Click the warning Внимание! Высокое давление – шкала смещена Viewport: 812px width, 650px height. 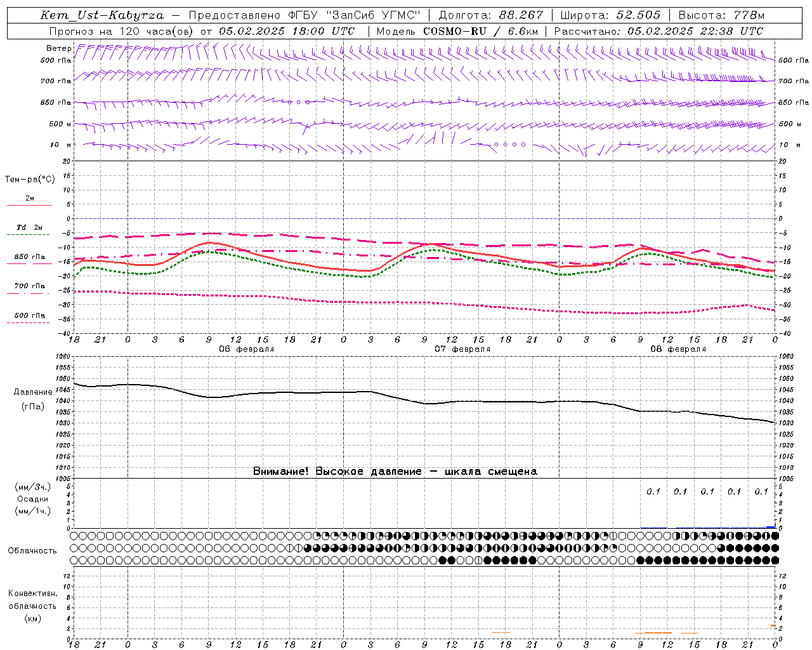tap(395, 472)
